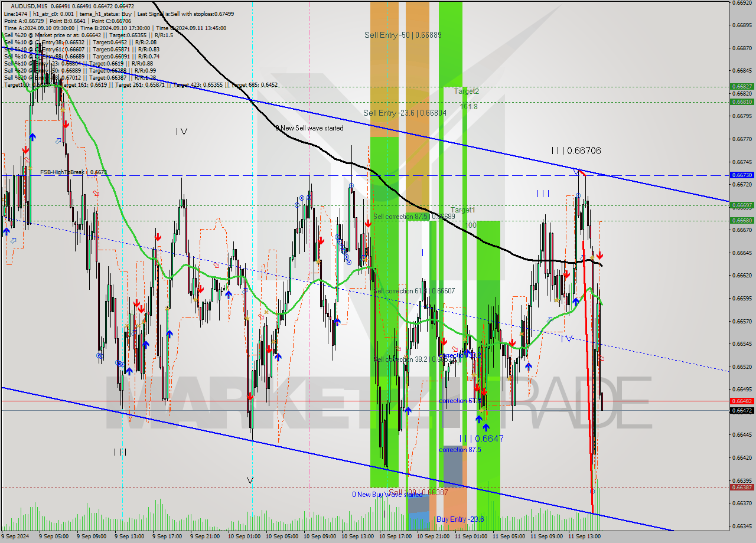Click the blue 'correction 87.5' label

pyautogui.click(x=460, y=450)
